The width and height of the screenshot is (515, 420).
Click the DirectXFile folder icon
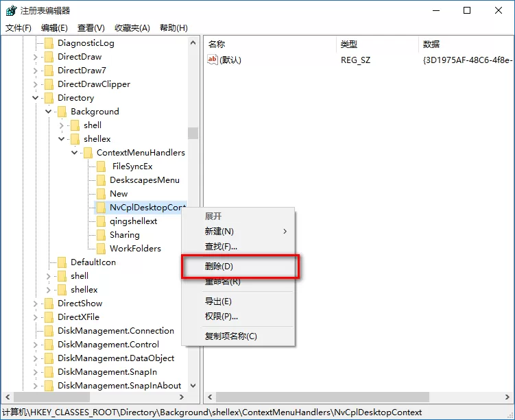pyautogui.click(x=49, y=317)
